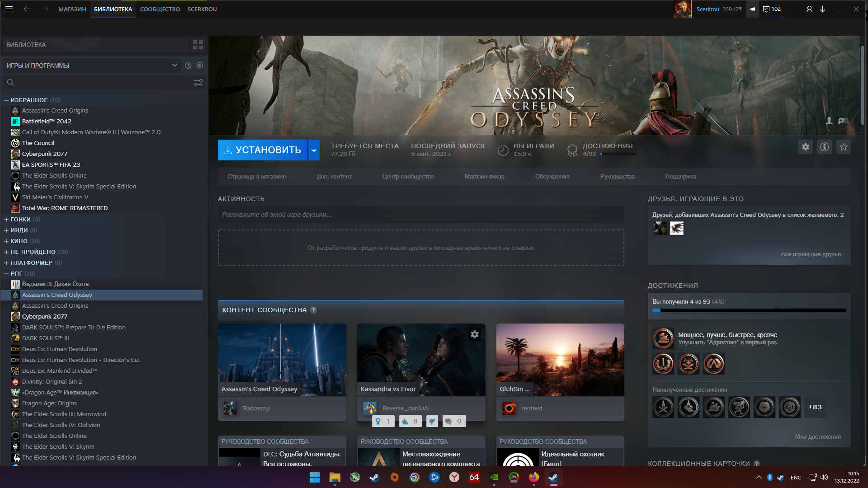Expand the ГОНКИ category
This screenshot has width=868, height=488.
tap(6, 220)
